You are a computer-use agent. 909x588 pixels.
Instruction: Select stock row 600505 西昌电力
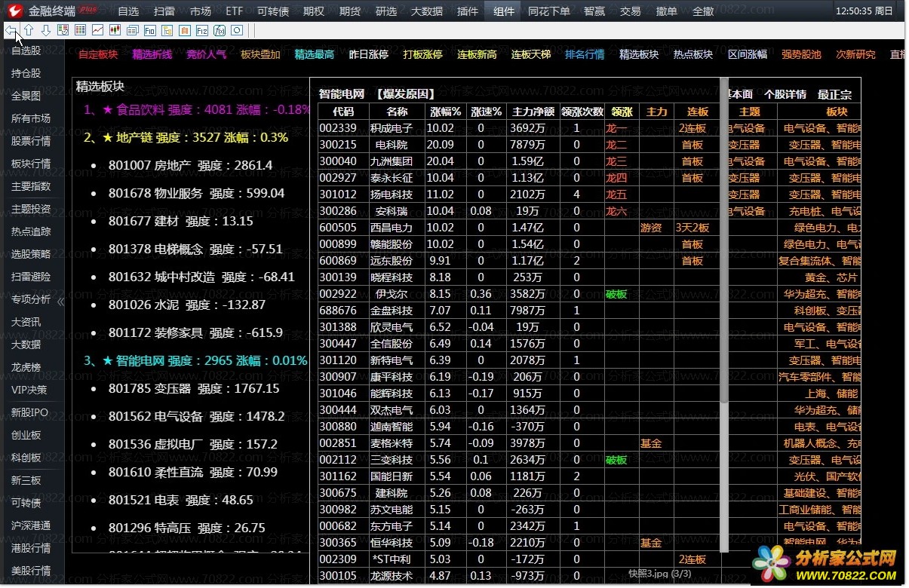(x=519, y=228)
